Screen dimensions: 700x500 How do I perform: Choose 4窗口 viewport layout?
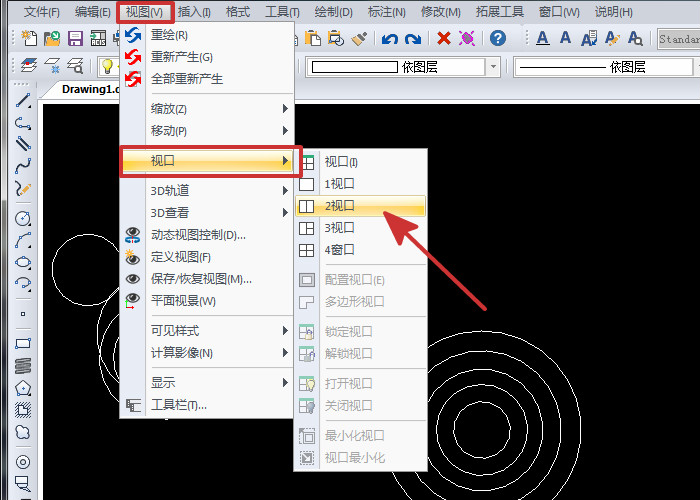(360, 250)
